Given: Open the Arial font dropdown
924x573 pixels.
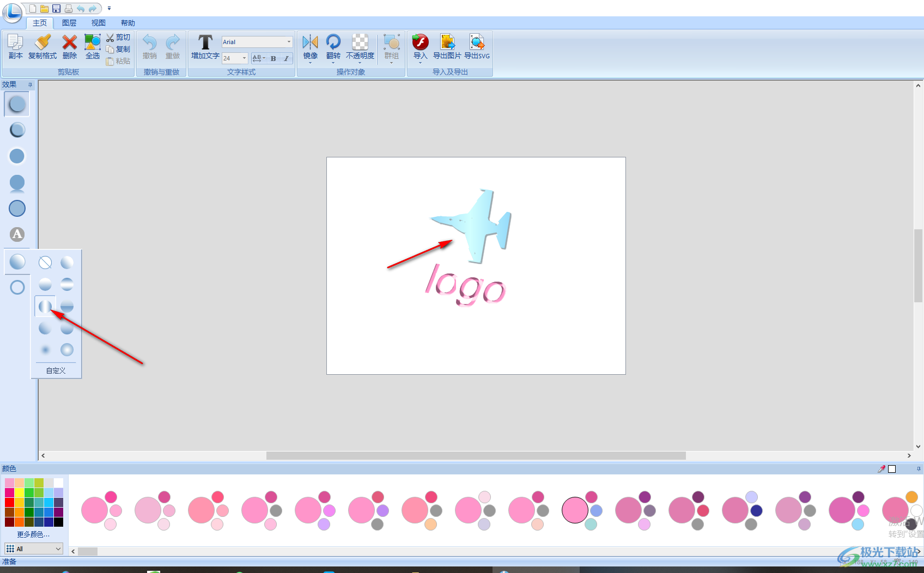Looking at the screenshot, I should [x=289, y=42].
